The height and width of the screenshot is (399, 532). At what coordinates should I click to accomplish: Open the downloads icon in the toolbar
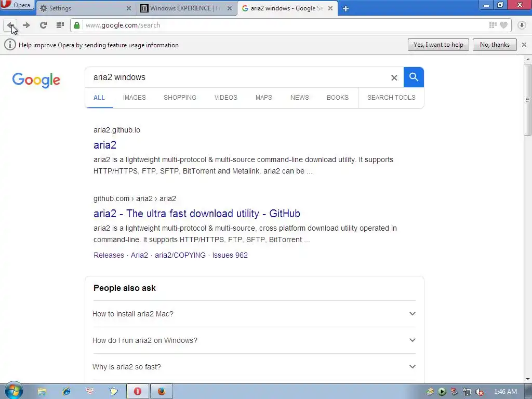(x=522, y=25)
